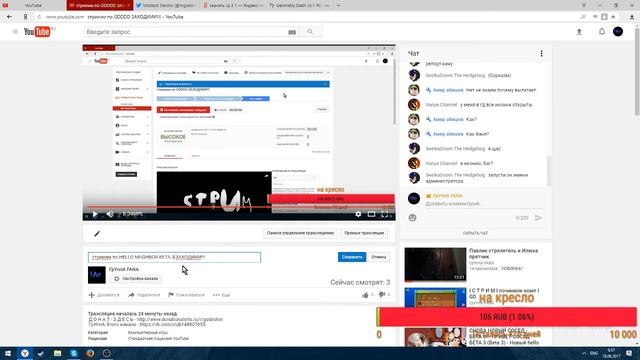The width and height of the screenshot is (640, 360).
Task: Focus the Введите запрос search field
Action: coord(186,32)
